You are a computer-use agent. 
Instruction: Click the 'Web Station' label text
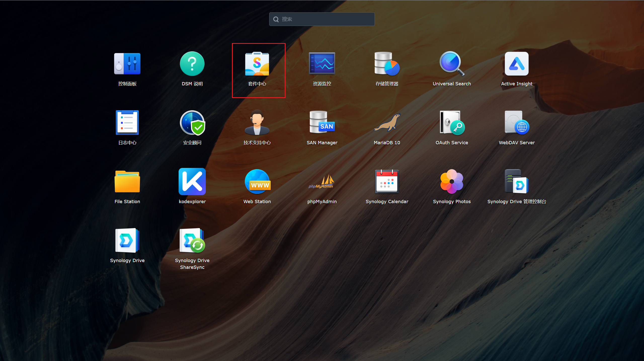257,202
